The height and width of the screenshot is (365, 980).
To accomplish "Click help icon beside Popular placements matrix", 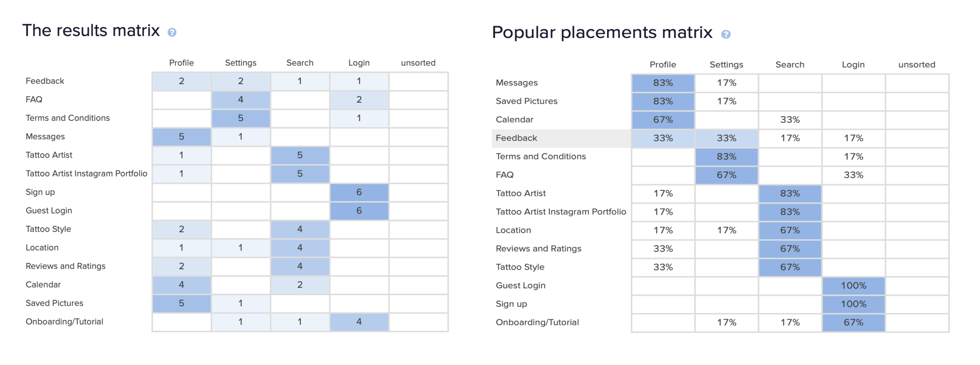I will 726,34.
